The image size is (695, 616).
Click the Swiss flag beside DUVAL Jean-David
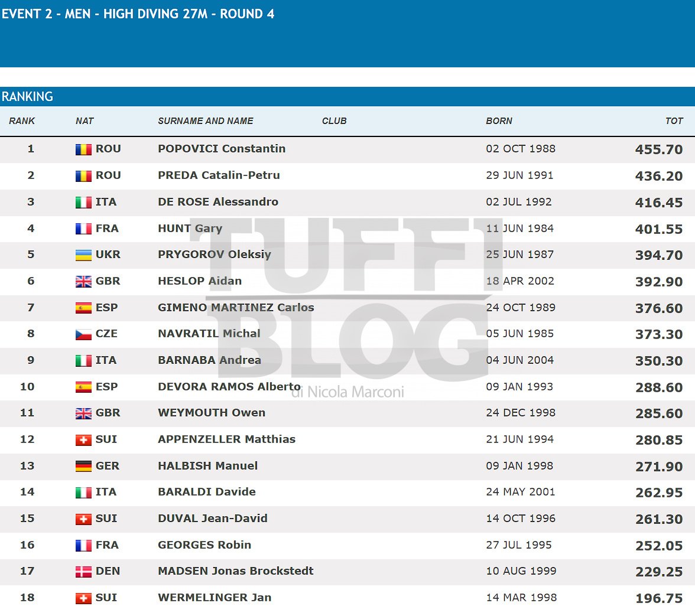tap(83, 519)
